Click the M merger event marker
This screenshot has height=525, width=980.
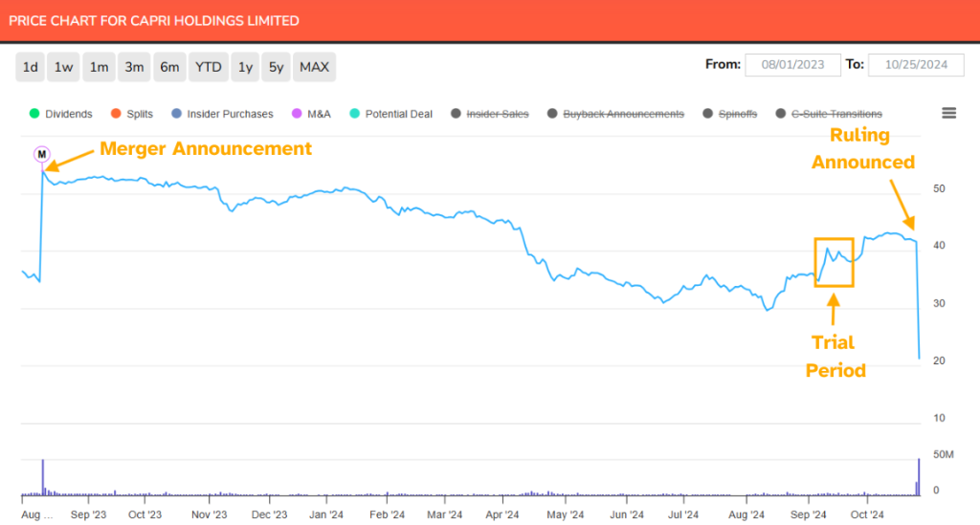pyautogui.click(x=42, y=154)
